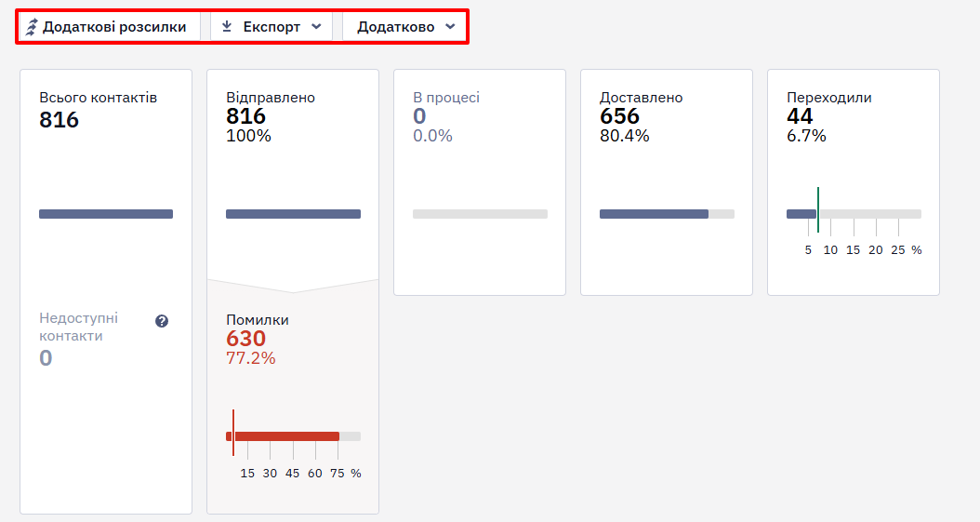980x522 pixels.
Task: Open help tooltip for Недоступні контакти
Action: 162,321
